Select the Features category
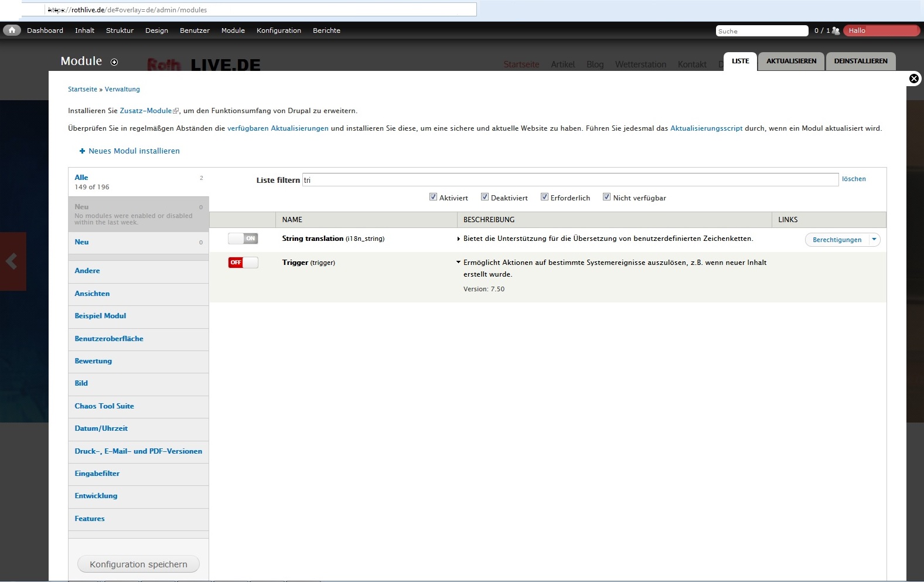The height and width of the screenshot is (582, 924). [138, 519]
